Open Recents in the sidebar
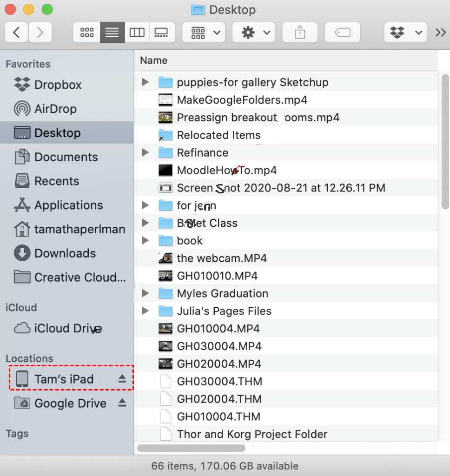The width and height of the screenshot is (450, 476). pyautogui.click(x=67, y=181)
